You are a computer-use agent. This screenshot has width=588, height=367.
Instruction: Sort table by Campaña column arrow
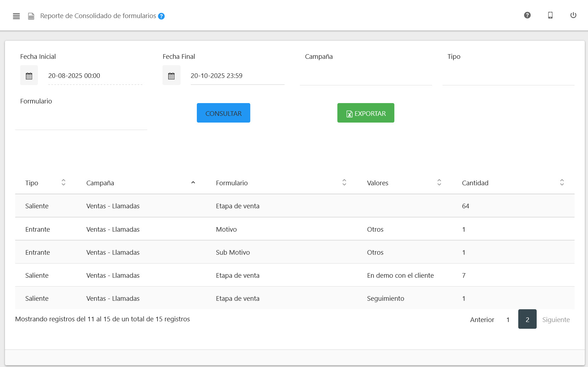tap(193, 182)
